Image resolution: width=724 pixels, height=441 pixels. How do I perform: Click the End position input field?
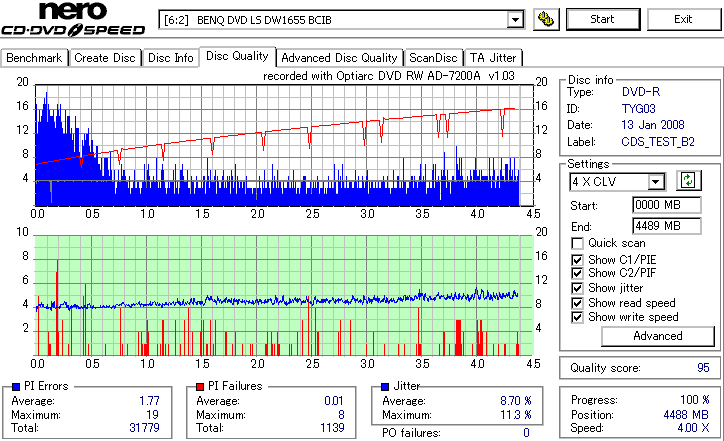click(666, 226)
